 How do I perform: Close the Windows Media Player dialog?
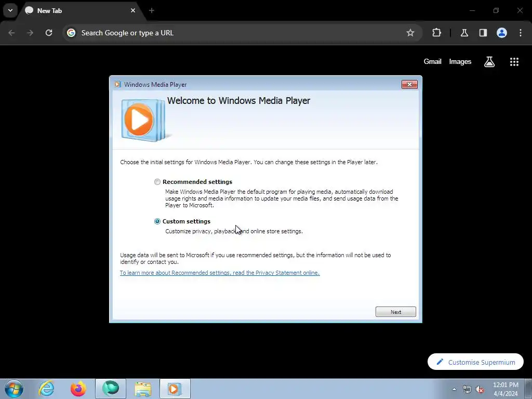(x=409, y=85)
